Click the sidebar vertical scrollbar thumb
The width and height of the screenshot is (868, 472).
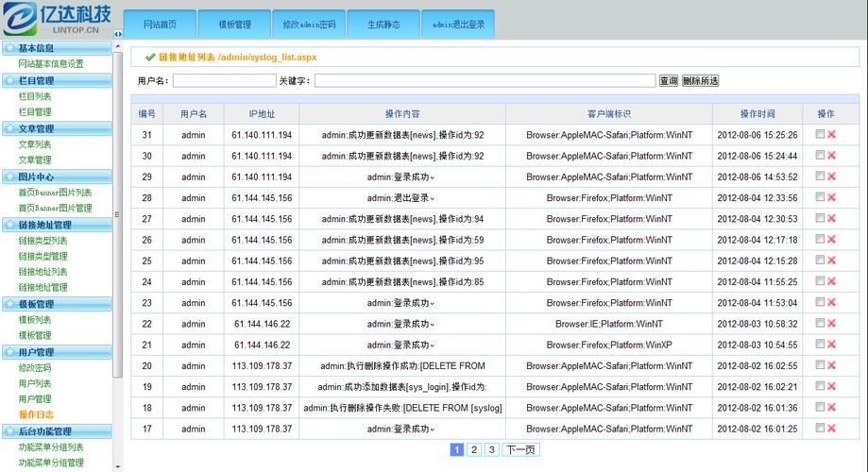pos(117,214)
